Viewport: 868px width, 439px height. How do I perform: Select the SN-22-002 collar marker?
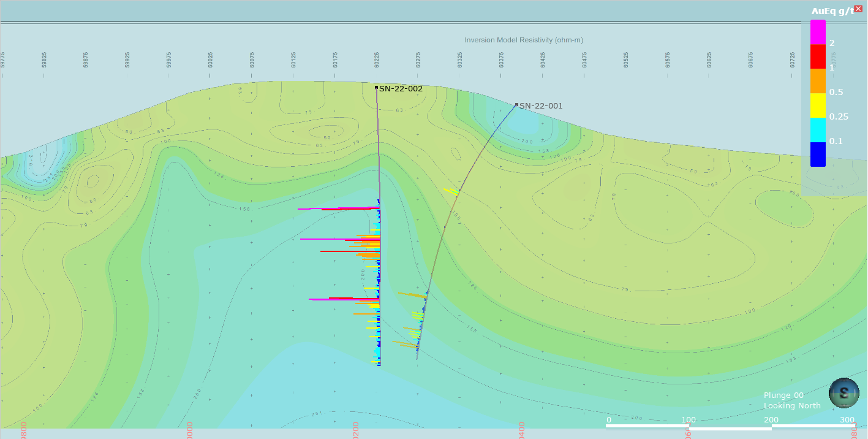point(377,88)
